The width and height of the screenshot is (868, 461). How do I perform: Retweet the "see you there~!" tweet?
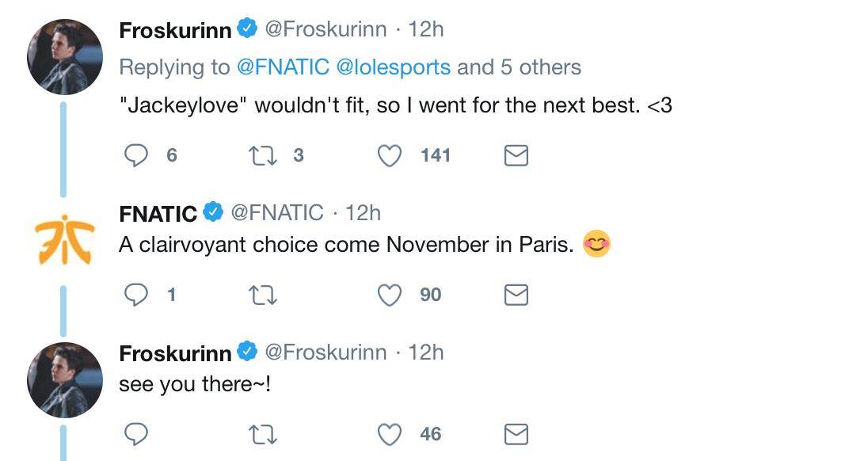pyautogui.click(x=261, y=434)
